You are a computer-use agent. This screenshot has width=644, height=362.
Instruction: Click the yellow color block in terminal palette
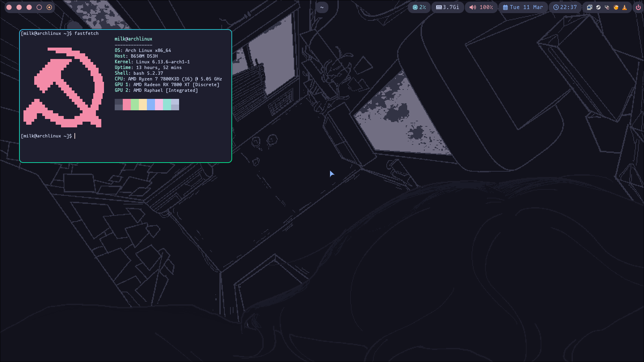tap(143, 105)
